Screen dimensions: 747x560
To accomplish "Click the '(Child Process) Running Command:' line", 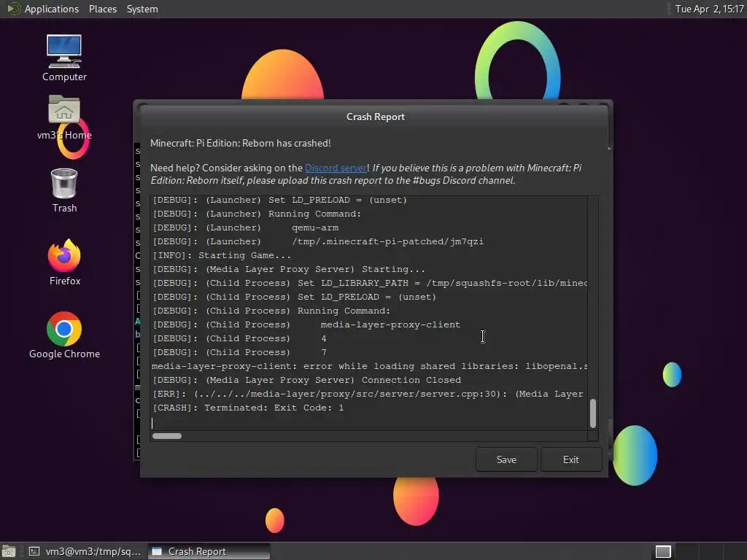I will (x=271, y=311).
